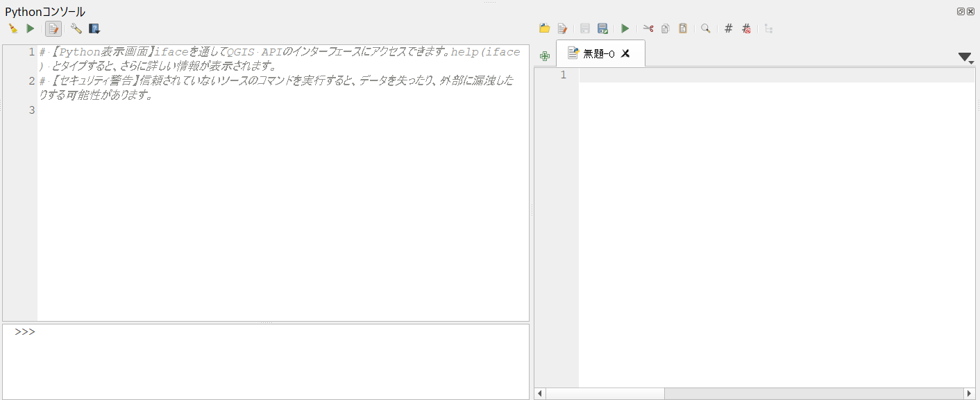980x400 pixels.
Task: Copy code in the editor
Action: click(665, 28)
